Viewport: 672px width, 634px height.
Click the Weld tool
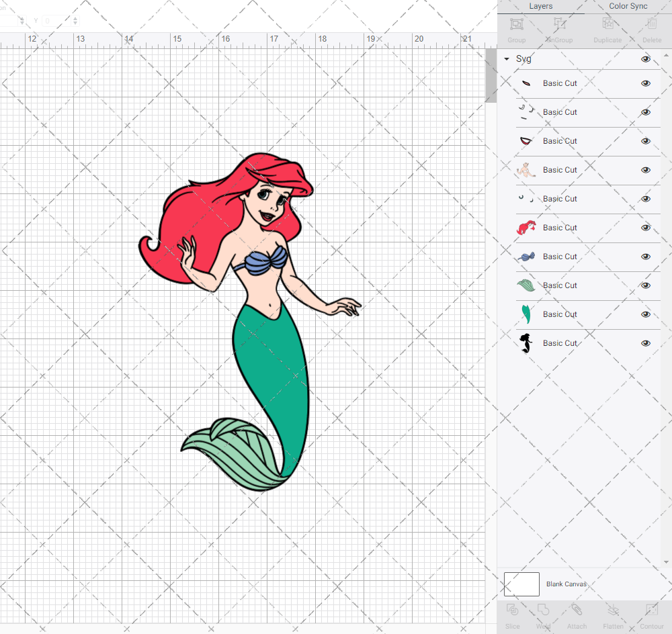[x=543, y=617]
